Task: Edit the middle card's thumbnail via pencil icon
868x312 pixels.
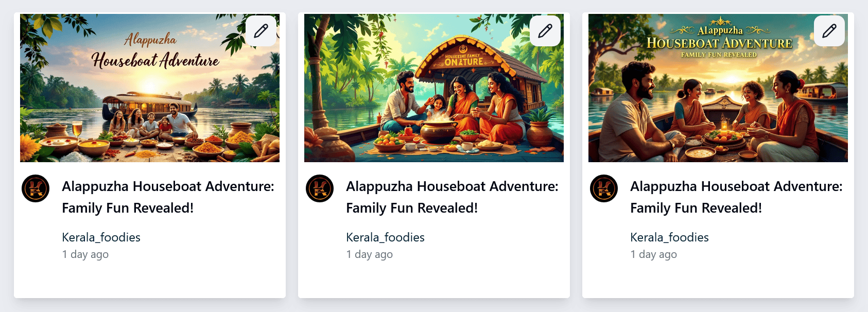Action: (545, 31)
